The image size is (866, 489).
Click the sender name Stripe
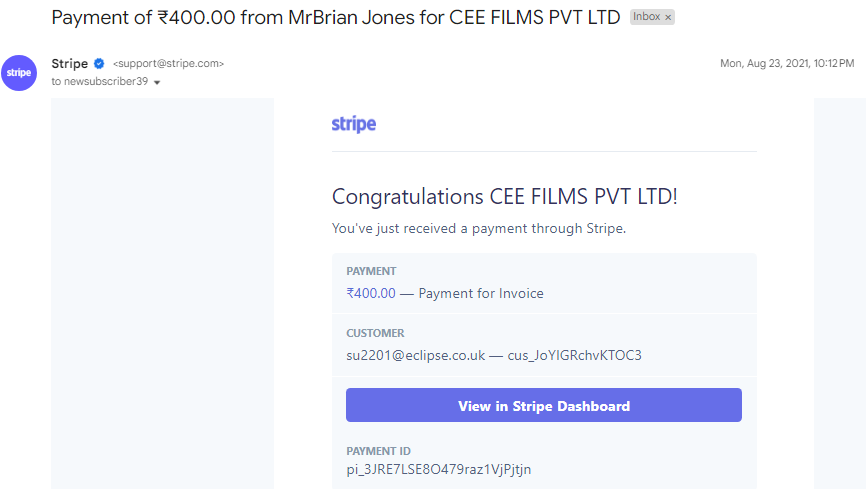(x=70, y=64)
